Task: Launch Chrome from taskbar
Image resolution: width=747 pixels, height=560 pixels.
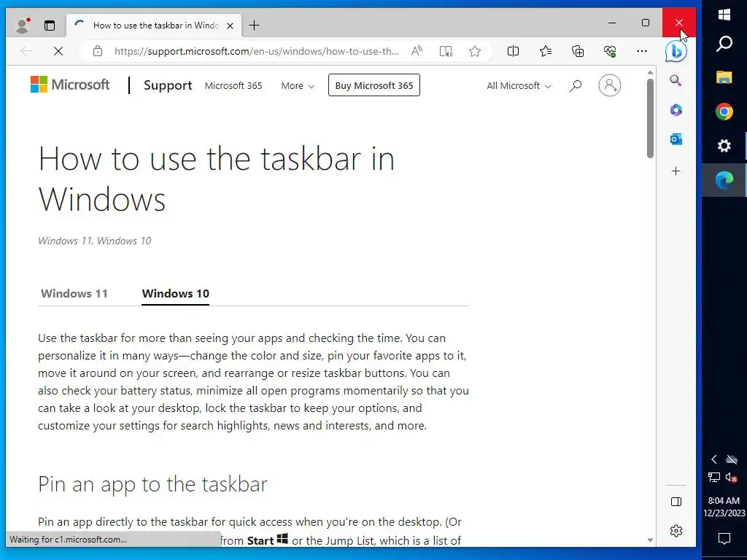Action: 724,112
